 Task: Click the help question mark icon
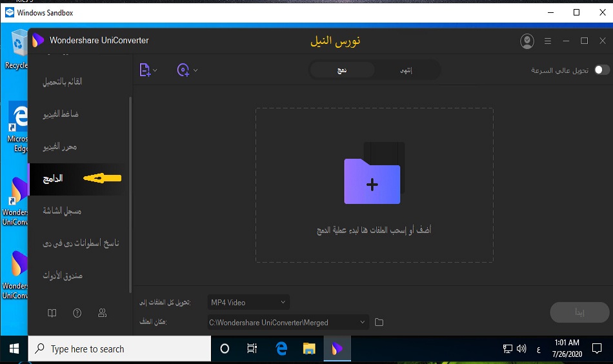(x=77, y=313)
